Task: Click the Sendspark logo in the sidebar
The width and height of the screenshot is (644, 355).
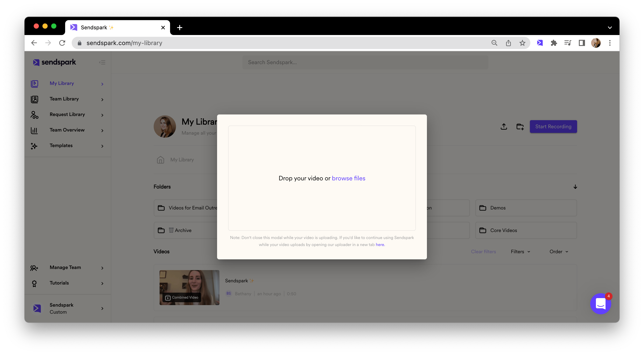Action: point(54,62)
